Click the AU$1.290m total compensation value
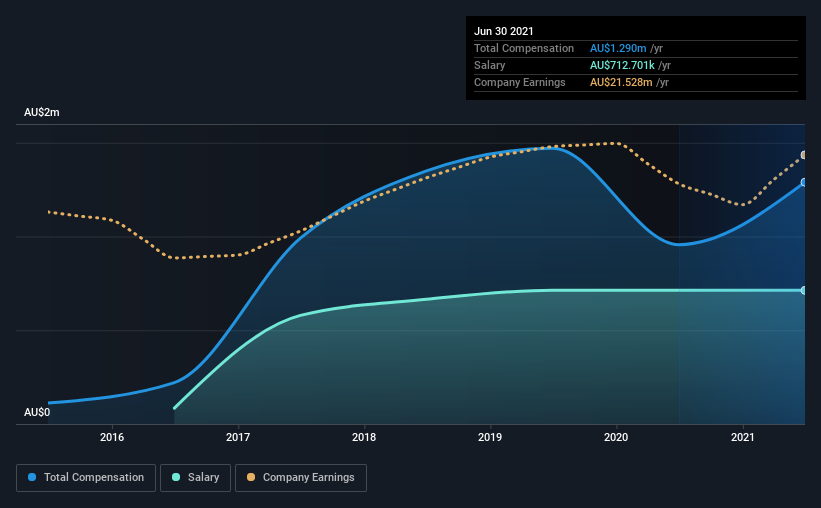The height and width of the screenshot is (508, 821). 618,48
